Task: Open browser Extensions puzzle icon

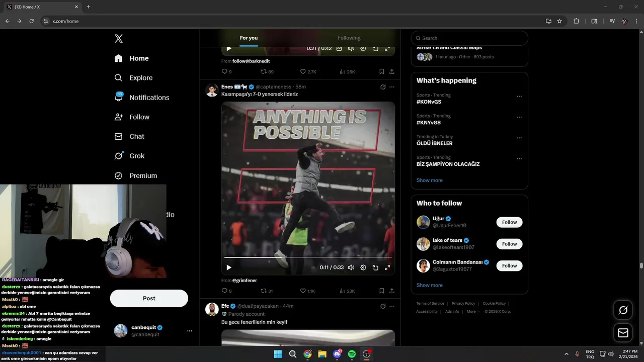Action: [x=577, y=21]
